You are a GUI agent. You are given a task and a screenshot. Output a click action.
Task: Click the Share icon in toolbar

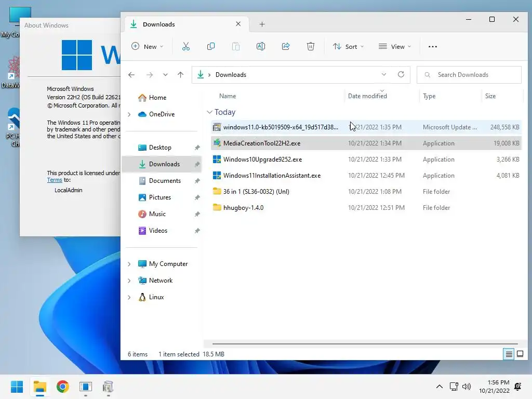pyautogui.click(x=286, y=46)
